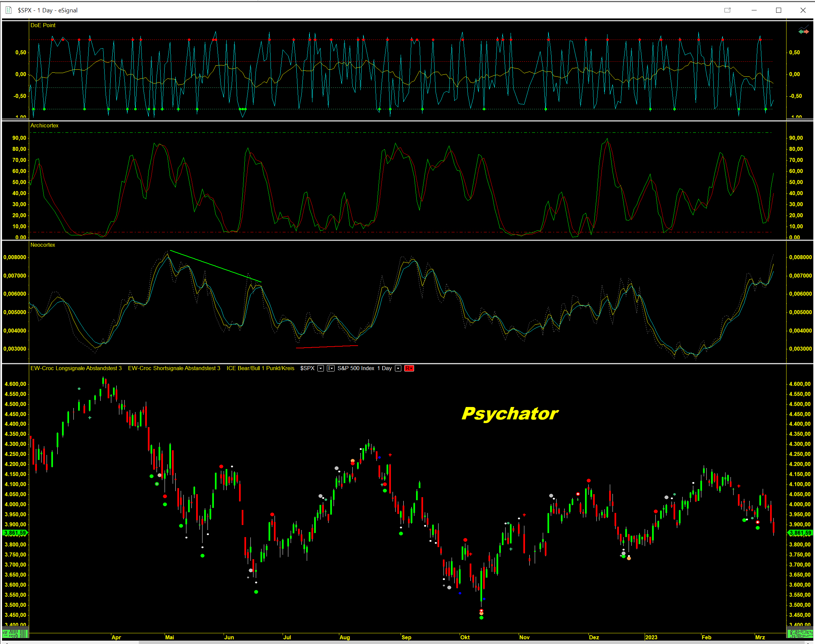This screenshot has width=815, height=644.
Task: Click the Okt marker on the time axis
Action: [465, 637]
